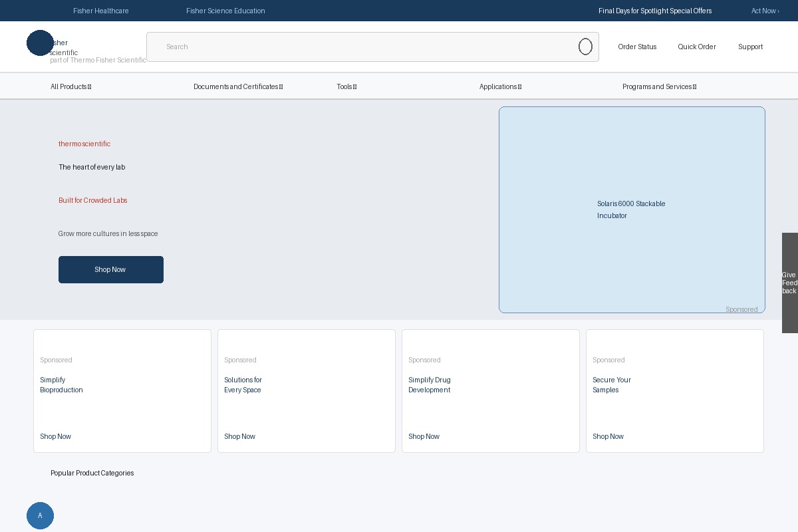Shop Now under Solutions for Every Space
798x532 pixels.
239,436
